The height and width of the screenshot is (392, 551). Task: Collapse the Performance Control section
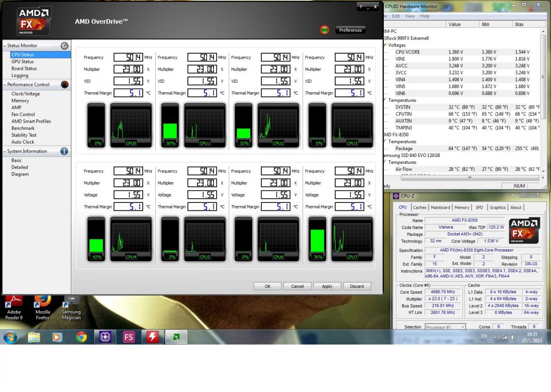coord(5,84)
